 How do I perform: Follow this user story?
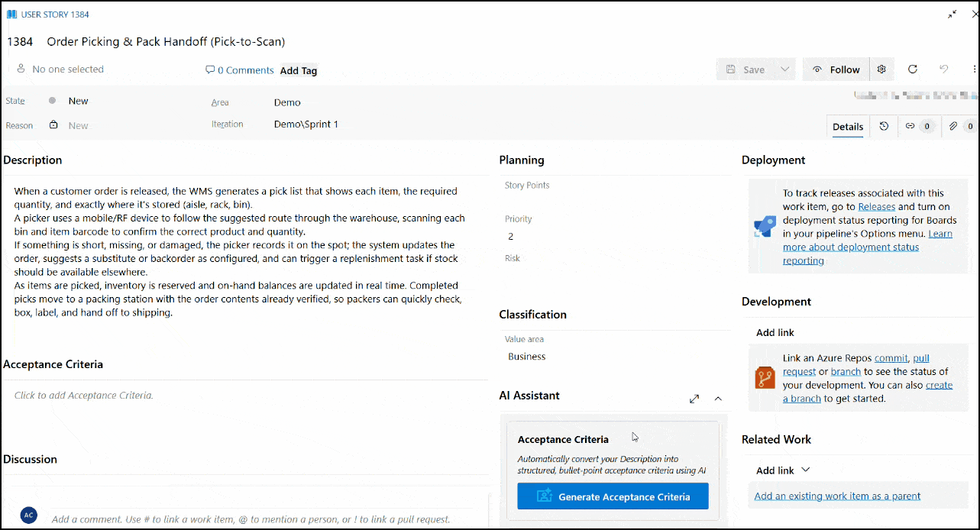[836, 69]
